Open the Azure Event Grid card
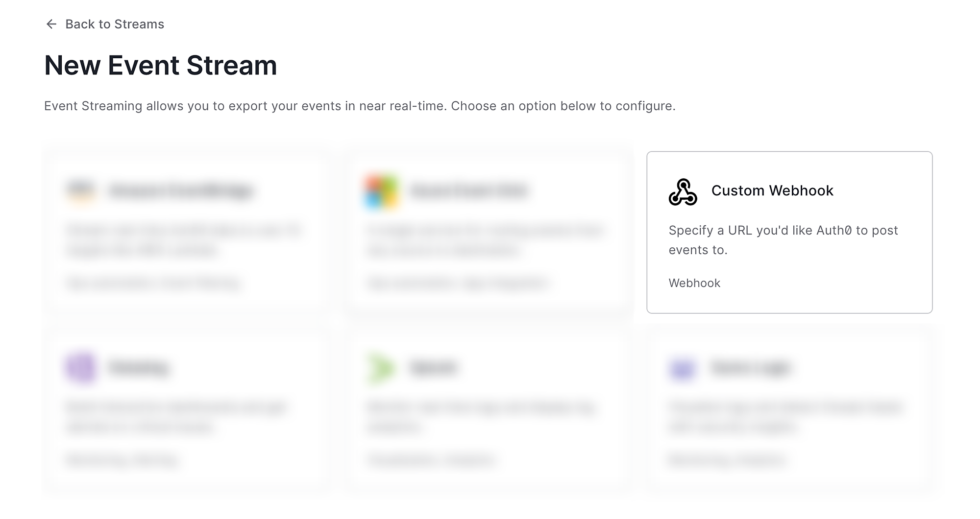Image resolution: width=980 pixels, height=519 pixels. coord(489,230)
